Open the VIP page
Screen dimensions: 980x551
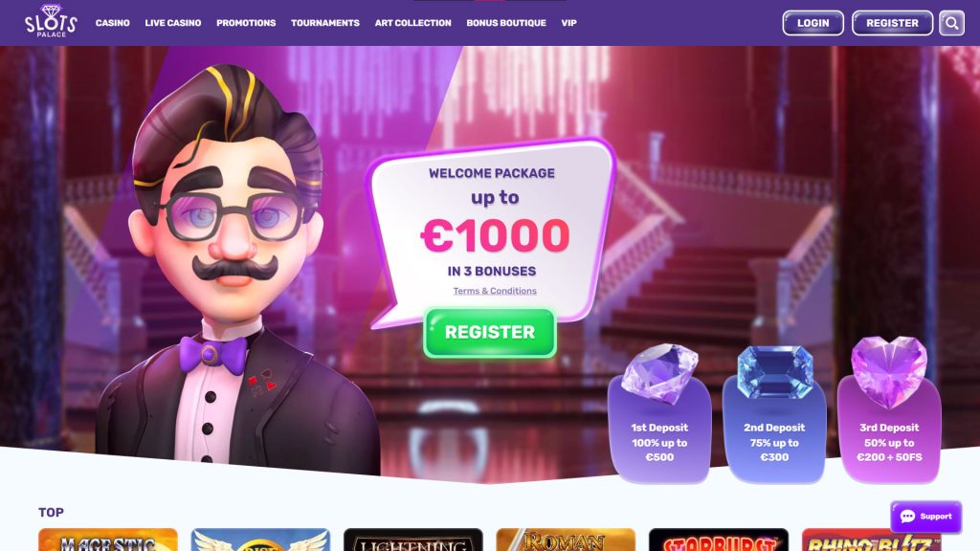(x=568, y=23)
